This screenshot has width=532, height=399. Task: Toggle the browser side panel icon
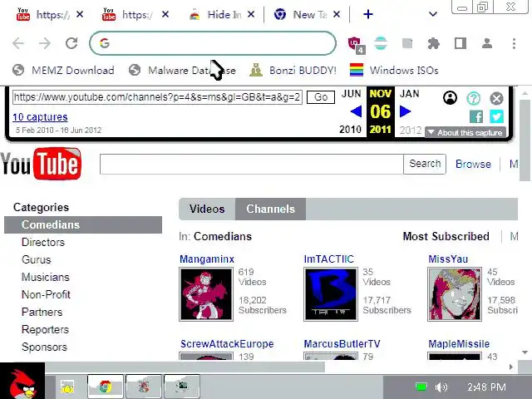coord(461,43)
